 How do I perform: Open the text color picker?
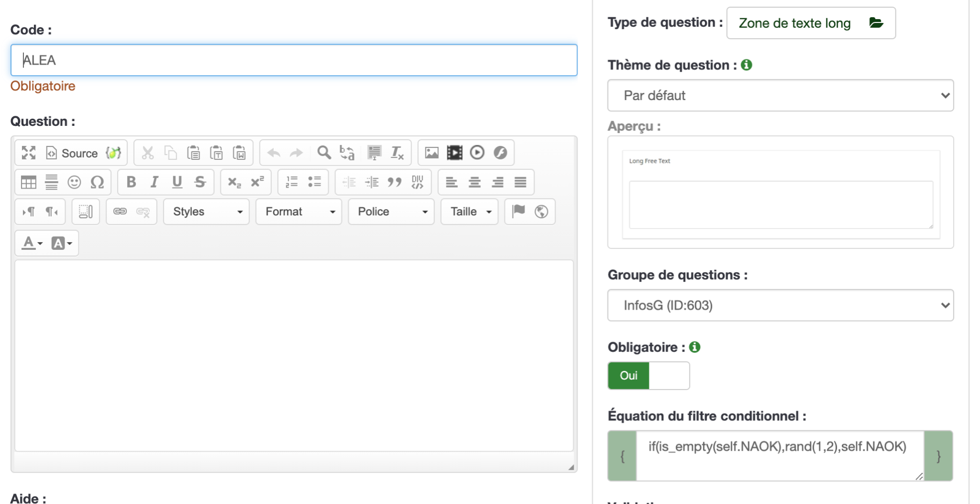point(32,243)
